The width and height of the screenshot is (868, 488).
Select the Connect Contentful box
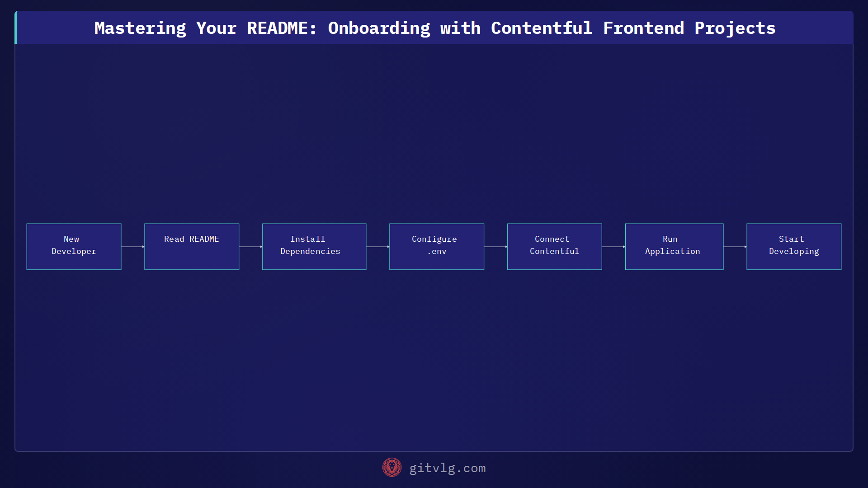point(555,247)
